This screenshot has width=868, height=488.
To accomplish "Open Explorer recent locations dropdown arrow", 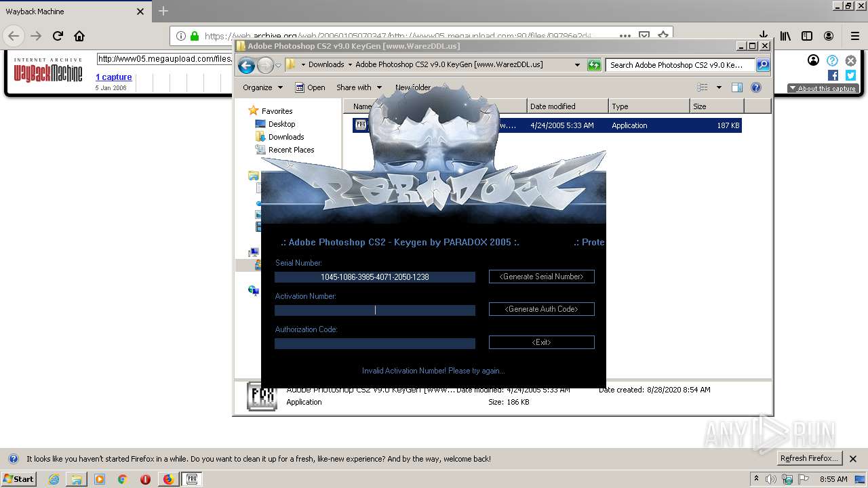I will click(278, 65).
